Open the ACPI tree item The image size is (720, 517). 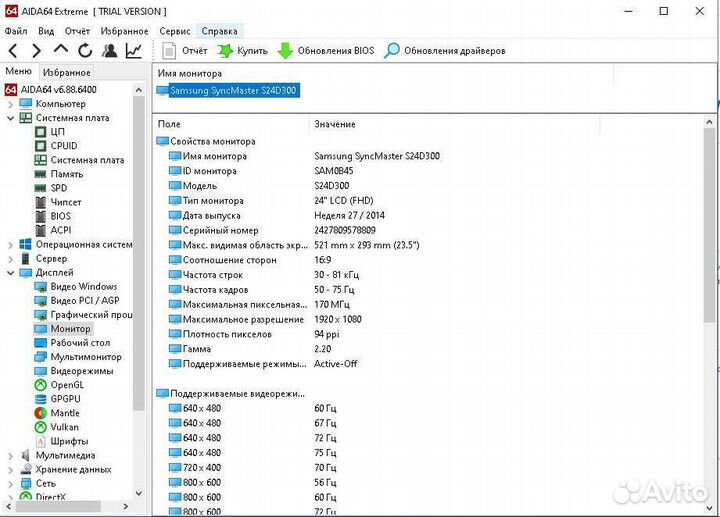(x=61, y=230)
